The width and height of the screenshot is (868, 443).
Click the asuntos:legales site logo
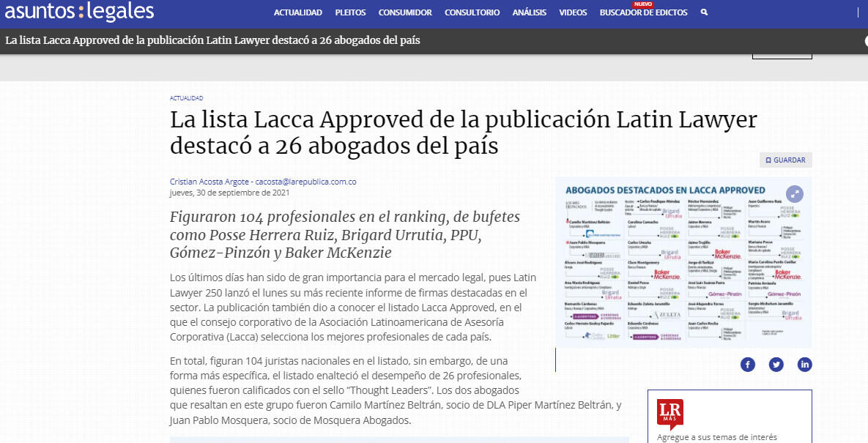coord(79,12)
